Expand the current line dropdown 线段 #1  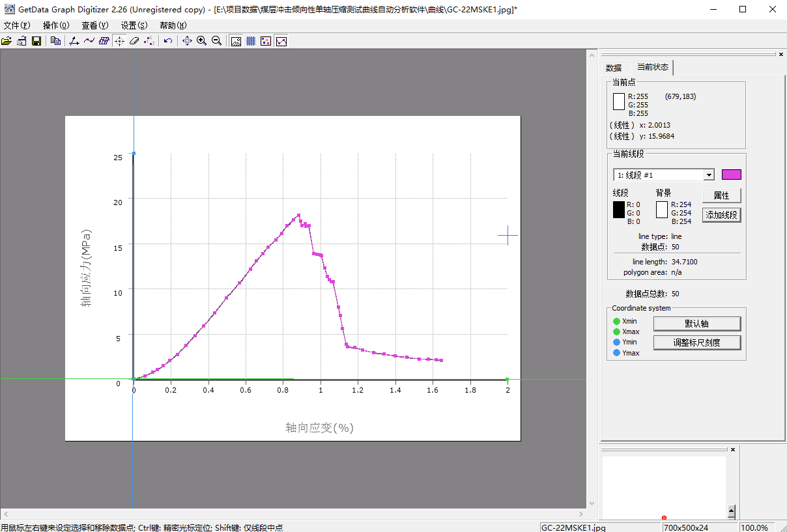pos(709,175)
